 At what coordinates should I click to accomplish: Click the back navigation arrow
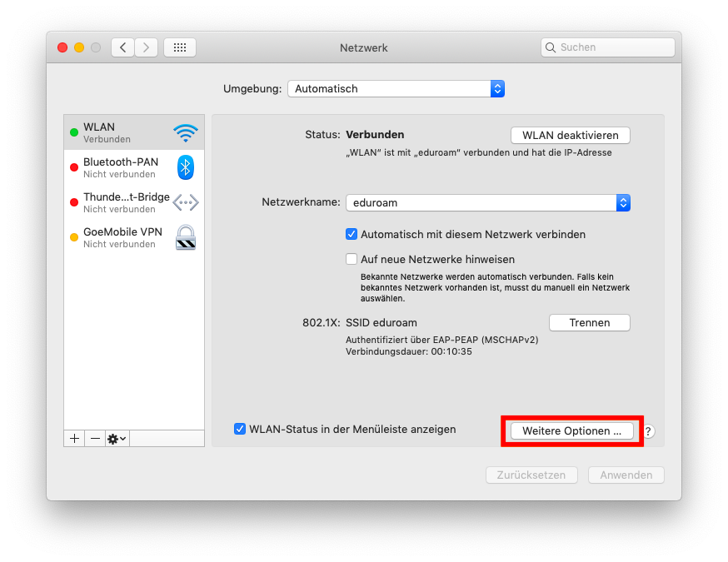pyautogui.click(x=123, y=47)
